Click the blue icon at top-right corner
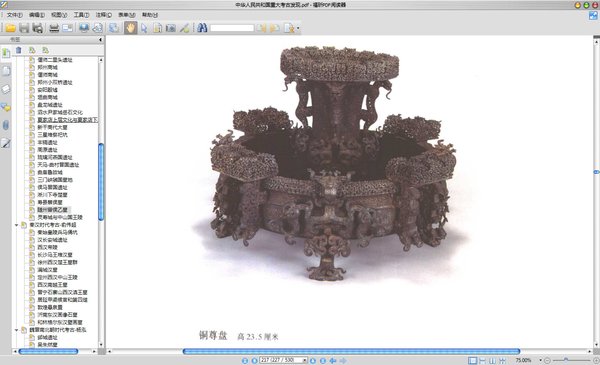The height and width of the screenshot is (365, 600). click(x=593, y=16)
